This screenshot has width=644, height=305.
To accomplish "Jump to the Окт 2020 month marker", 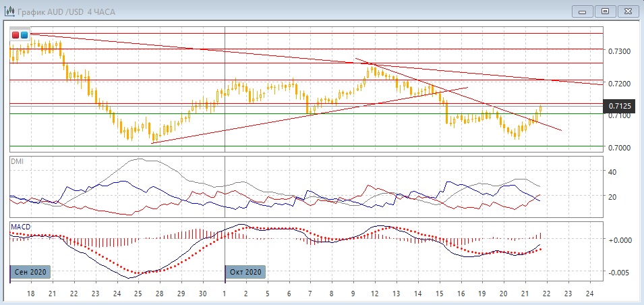I will [x=245, y=272].
